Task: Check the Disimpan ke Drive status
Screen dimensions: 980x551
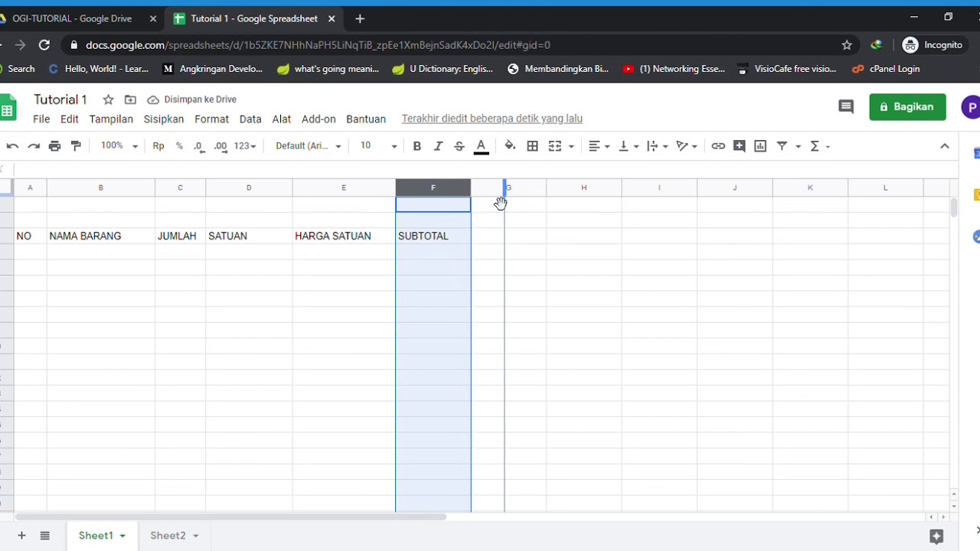Action: pos(191,99)
